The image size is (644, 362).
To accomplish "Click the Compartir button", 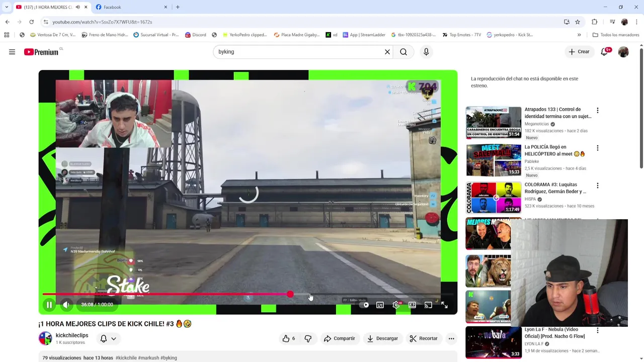I will [339, 338].
